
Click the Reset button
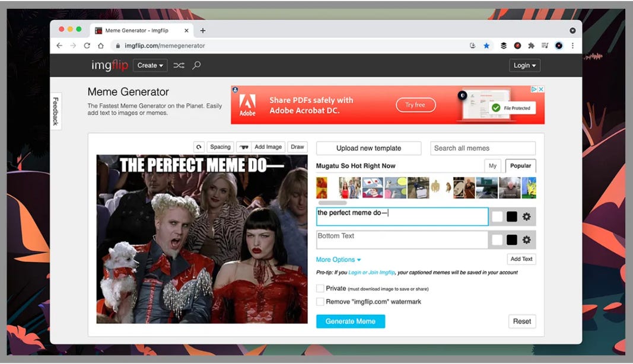point(522,321)
